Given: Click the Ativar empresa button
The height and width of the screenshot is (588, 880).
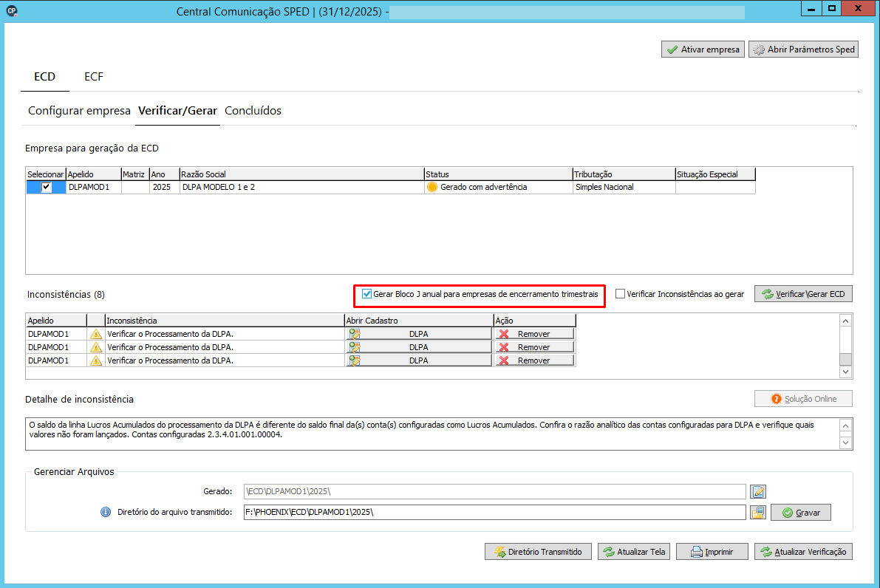Looking at the screenshot, I should tap(703, 49).
